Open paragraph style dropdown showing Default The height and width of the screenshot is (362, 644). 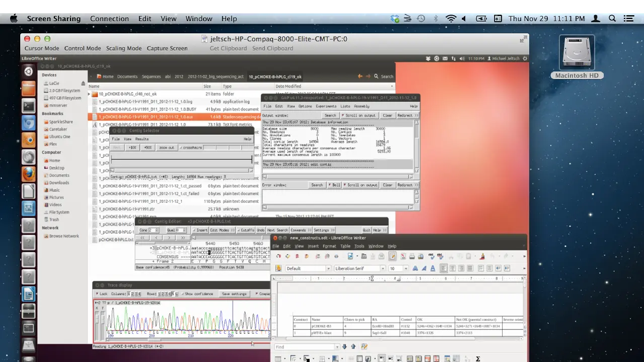[328, 268]
